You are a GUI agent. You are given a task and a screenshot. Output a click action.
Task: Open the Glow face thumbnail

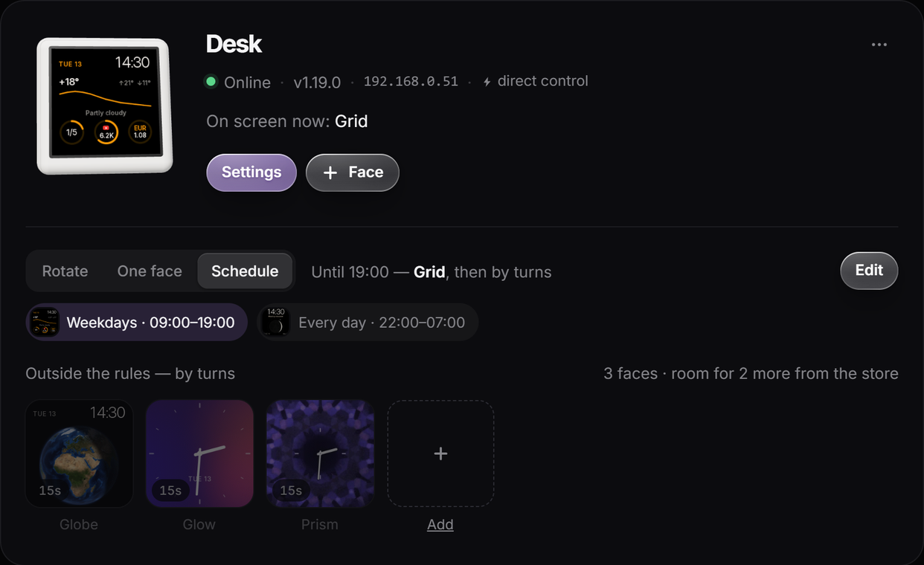tap(199, 453)
